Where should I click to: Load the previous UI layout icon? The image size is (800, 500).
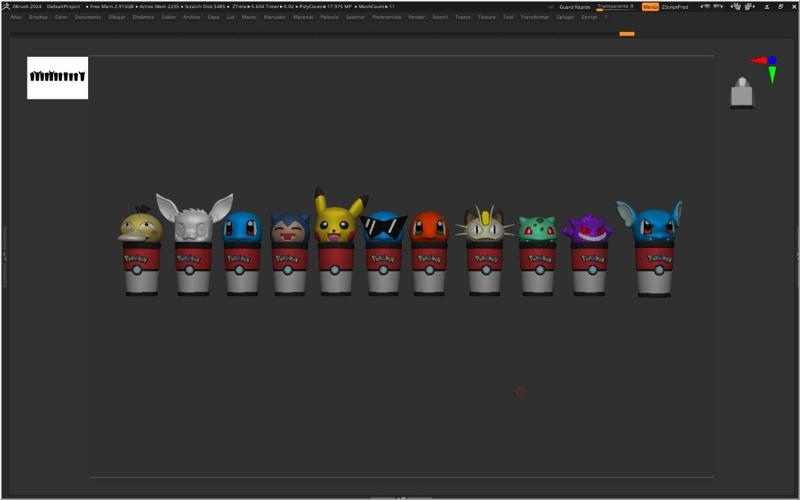click(736, 7)
